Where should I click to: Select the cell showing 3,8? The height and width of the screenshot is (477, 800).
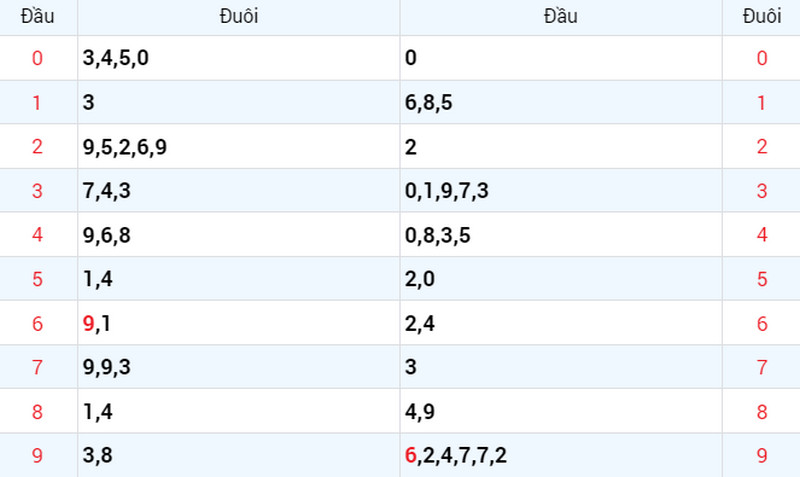tap(239, 455)
